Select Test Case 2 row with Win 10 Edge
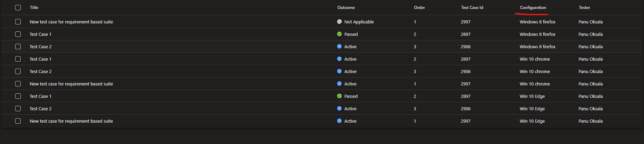644x144 pixels. 18,109
